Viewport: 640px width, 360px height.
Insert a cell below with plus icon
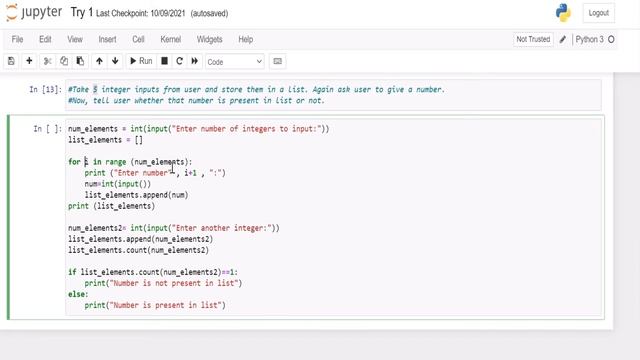(x=29, y=61)
